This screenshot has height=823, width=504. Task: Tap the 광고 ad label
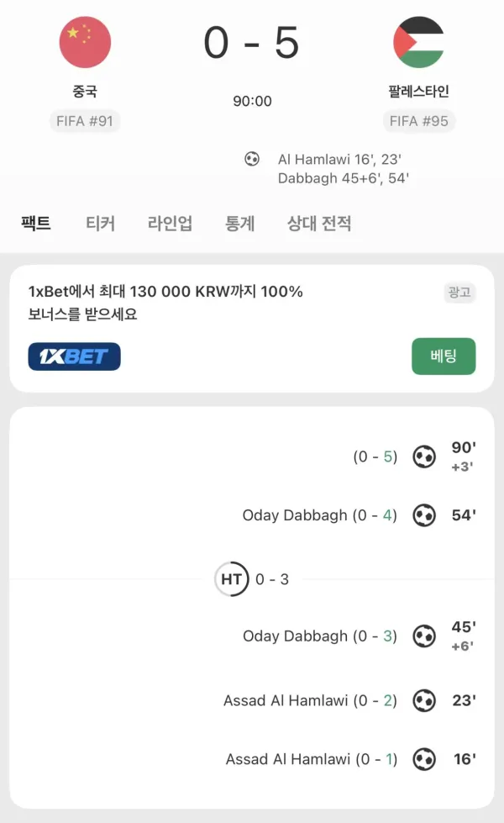[459, 293]
